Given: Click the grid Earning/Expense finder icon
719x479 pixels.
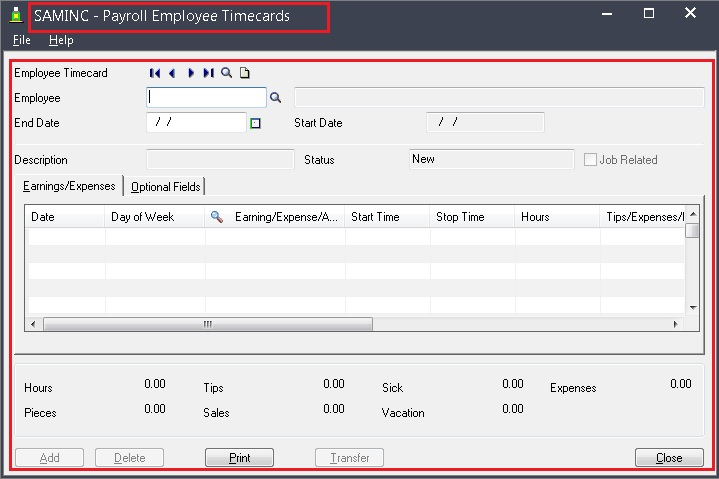Looking at the screenshot, I should click(x=216, y=216).
